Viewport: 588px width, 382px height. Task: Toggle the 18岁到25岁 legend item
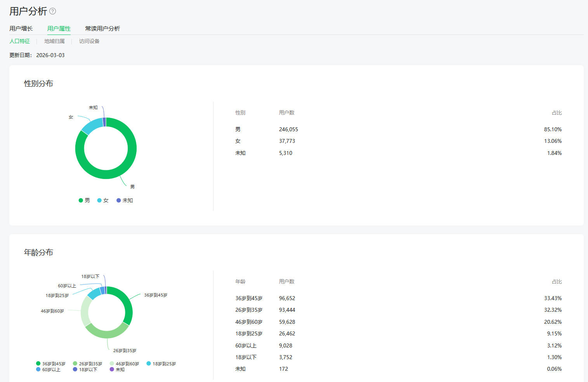(x=161, y=364)
